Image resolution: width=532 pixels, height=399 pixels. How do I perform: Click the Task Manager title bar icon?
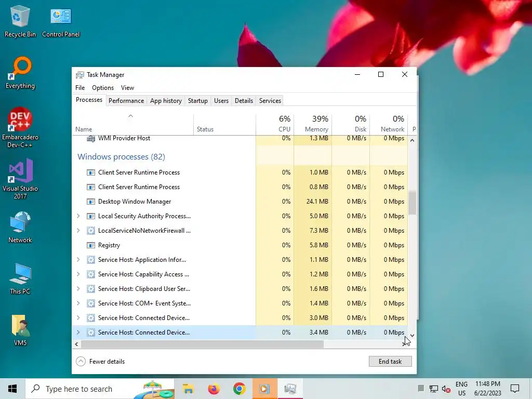tap(79, 75)
